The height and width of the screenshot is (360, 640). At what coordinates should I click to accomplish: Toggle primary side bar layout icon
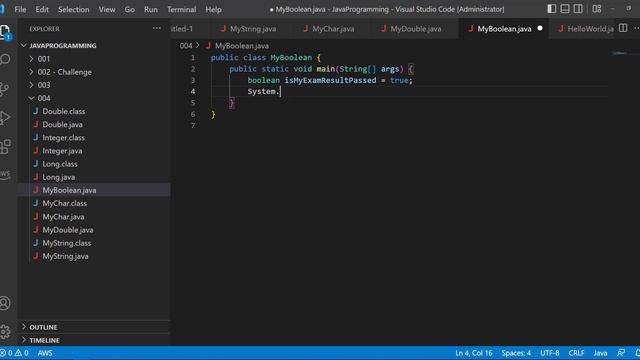[x=551, y=9]
